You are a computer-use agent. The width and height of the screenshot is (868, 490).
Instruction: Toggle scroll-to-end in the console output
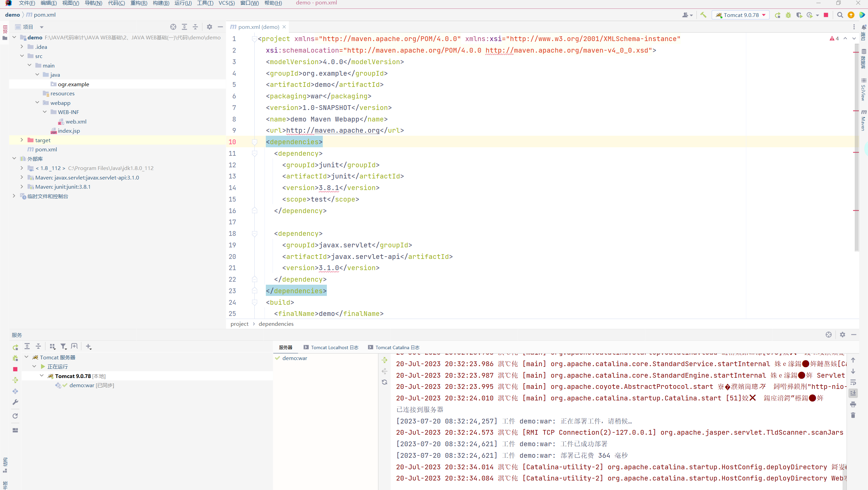point(853,393)
